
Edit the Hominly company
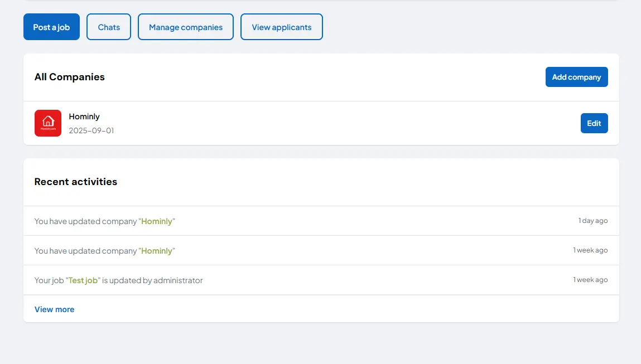tap(594, 123)
